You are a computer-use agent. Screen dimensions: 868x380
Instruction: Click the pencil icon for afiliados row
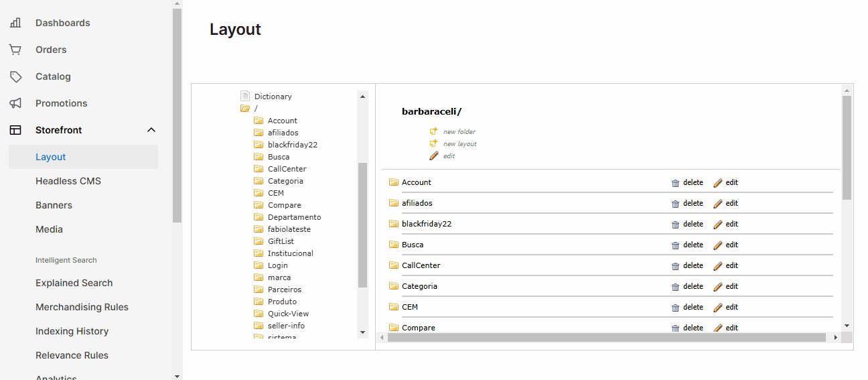tap(718, 204)
